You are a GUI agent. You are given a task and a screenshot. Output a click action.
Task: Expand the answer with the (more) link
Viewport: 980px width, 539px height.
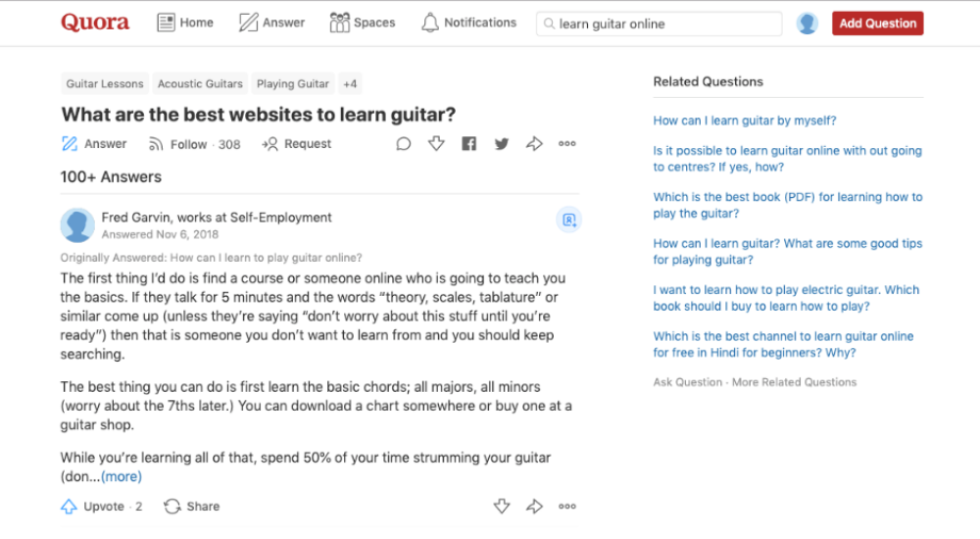(x=122, y=476)
